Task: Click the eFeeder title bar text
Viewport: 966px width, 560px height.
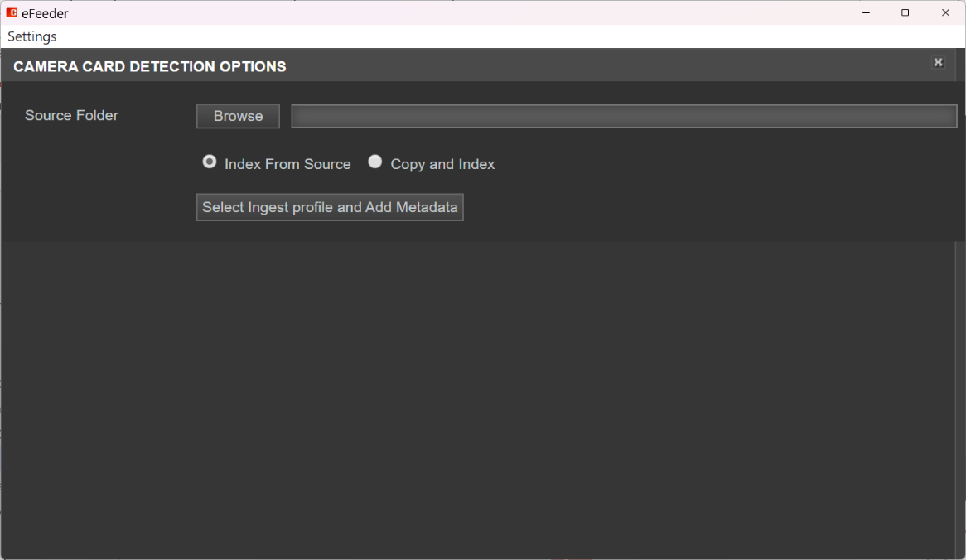Action: [45, 13]
